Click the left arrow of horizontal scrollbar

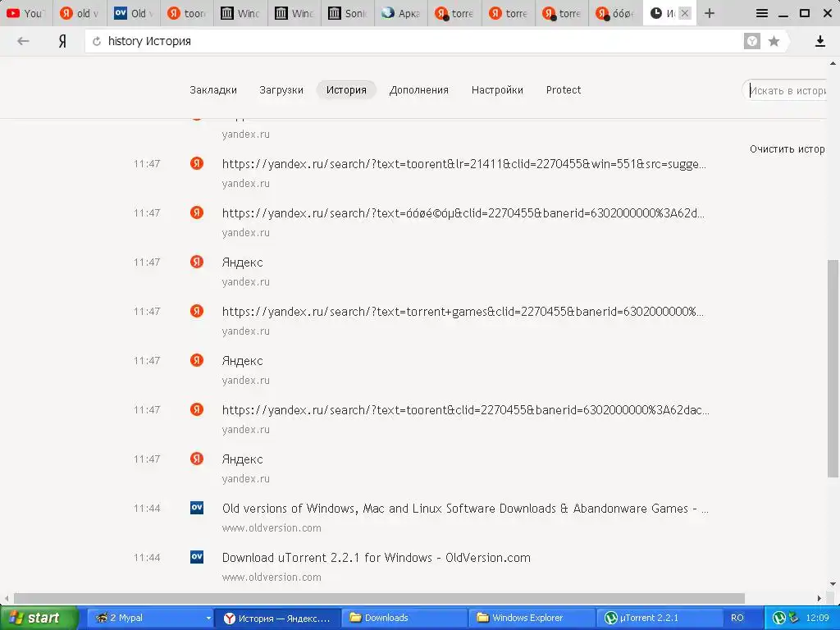pyautogui.click(x=7, y=598)
